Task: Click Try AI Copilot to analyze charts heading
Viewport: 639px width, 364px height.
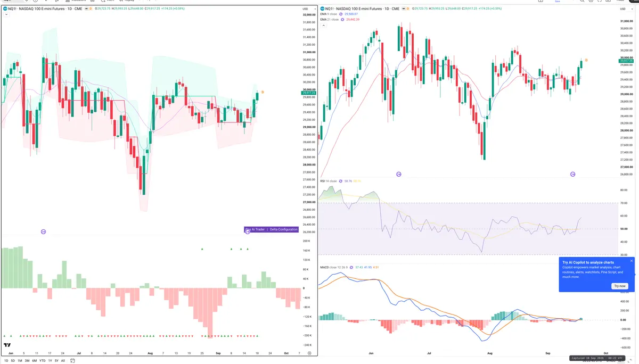Action: pos(588,262)
